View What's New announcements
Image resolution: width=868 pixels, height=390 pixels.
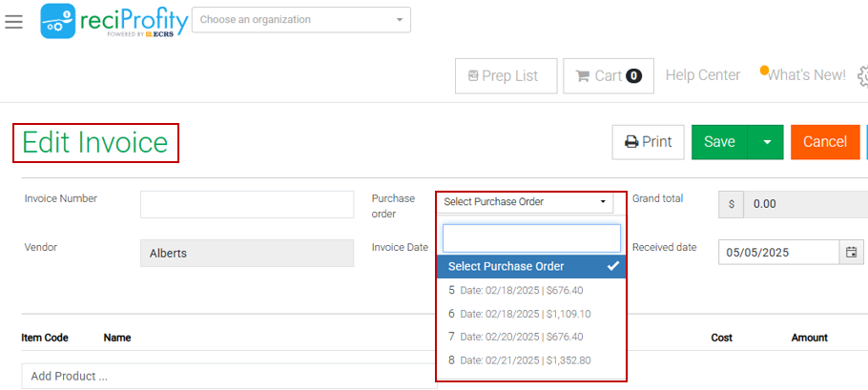tap(806, 75)
